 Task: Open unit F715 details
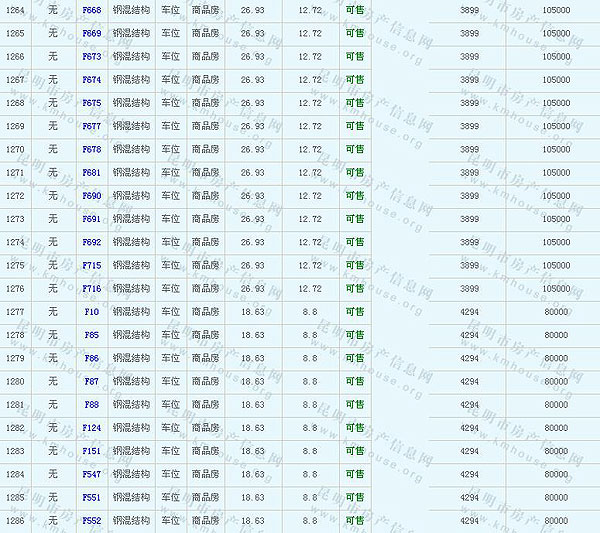click(x=91, y=265)
